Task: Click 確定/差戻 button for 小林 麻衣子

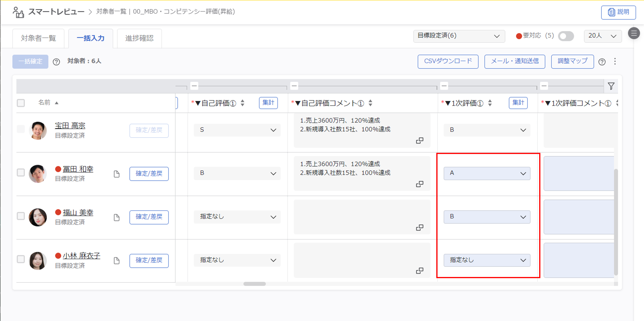Action: tap(149, 261)
